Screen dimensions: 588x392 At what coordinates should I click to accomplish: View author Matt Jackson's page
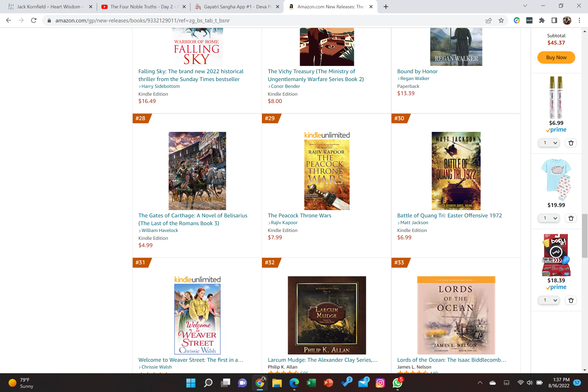tap(414, 223)
